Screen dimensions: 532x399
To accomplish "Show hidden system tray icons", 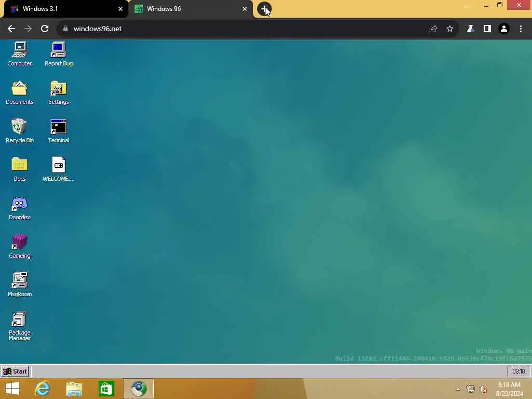I will click(x=458, y=389).
